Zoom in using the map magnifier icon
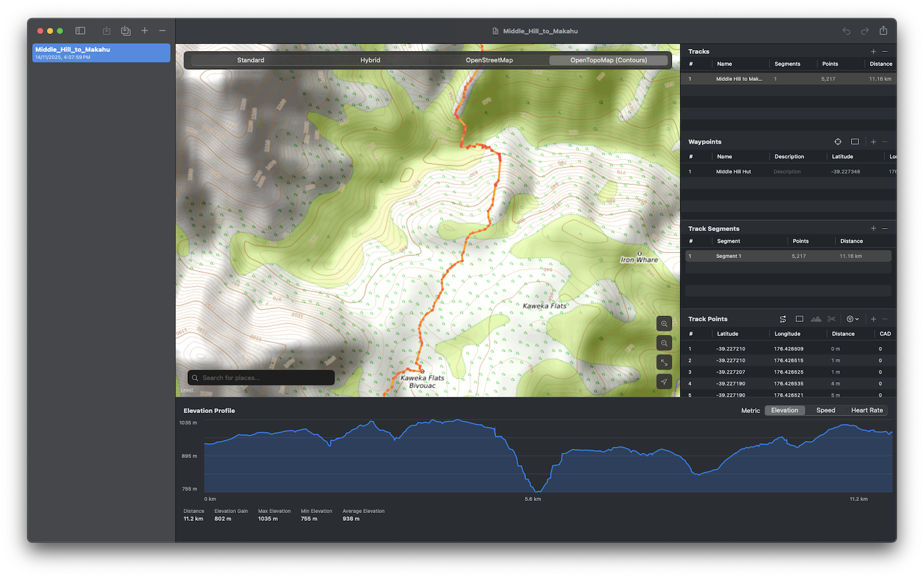 point(664,323)
